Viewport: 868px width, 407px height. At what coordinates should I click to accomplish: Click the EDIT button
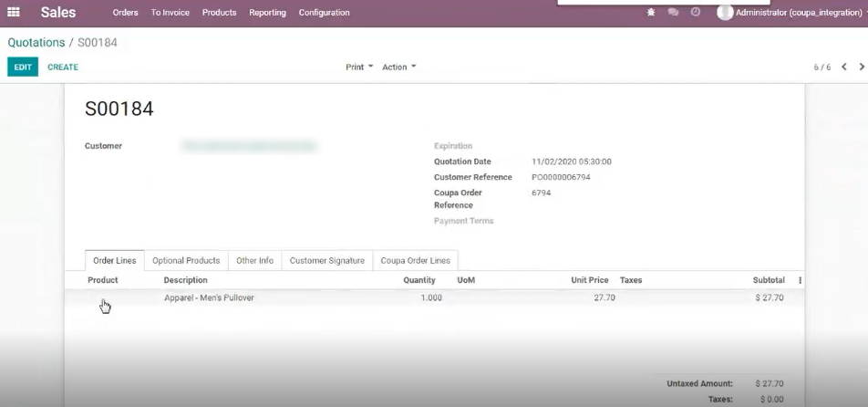[23, 67]
